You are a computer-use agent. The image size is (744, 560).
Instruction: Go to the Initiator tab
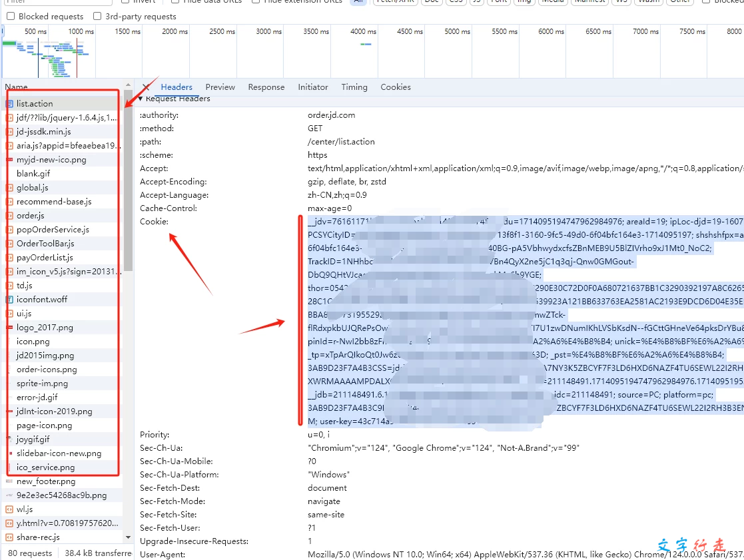312,87
